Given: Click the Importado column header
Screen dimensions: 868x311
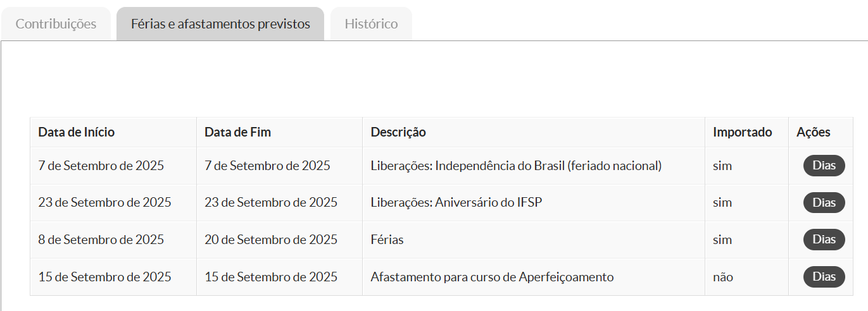Looking at the screenshot, I should [x=742, y=132].
